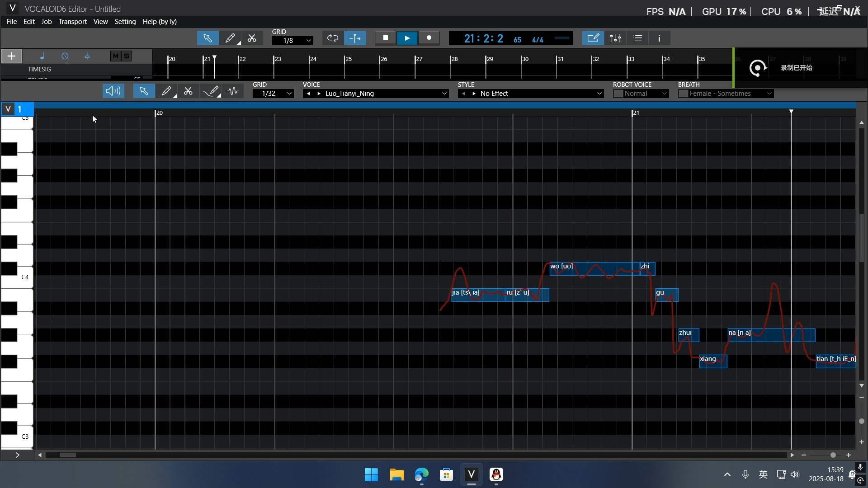Select previous style with left arrow
Image resolution: width=868 pixels, height=488 pixels.
click(463, 94)
